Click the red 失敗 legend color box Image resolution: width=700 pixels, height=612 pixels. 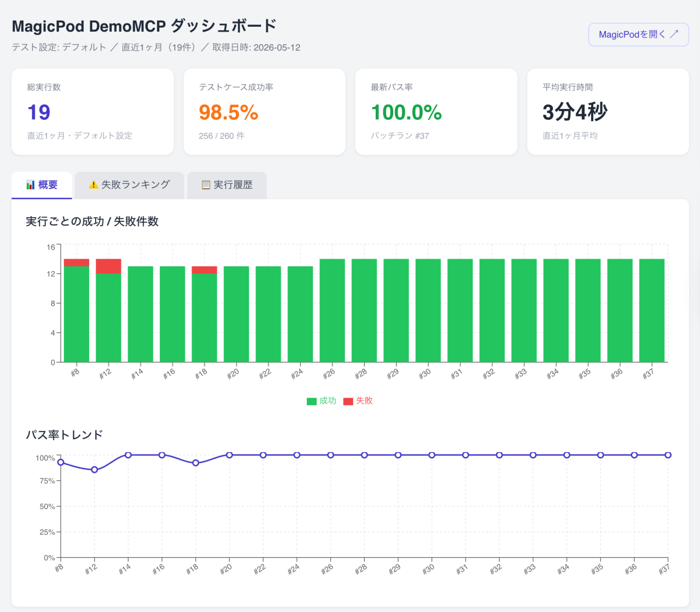coord(348,401)
